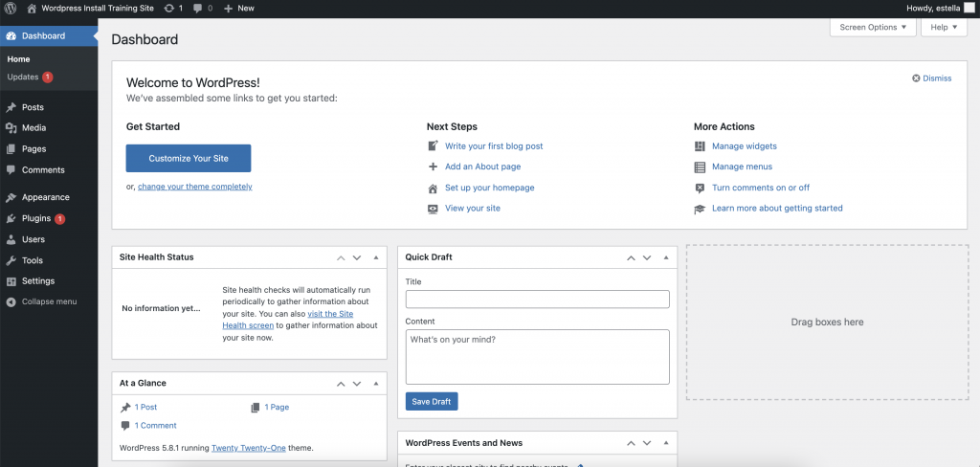Click the Collapse menu arrow icon
The height and width of the screenshot is (467, 980).
click(11, 302)
